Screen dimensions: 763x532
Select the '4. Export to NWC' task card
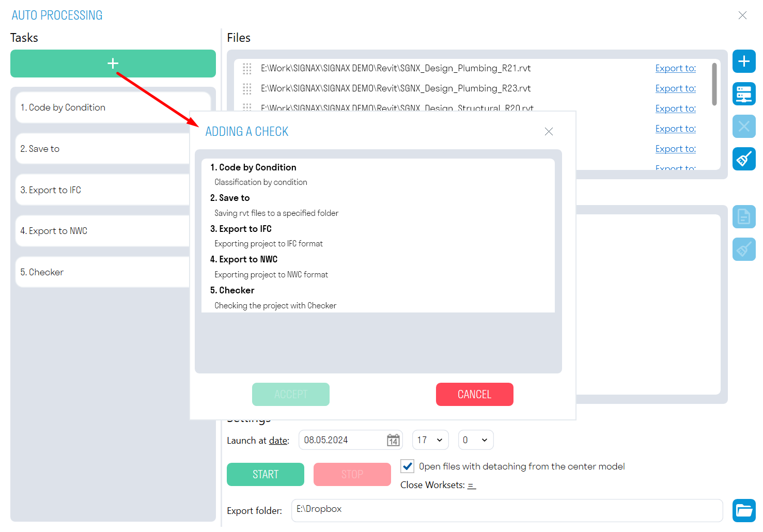[x=103, y=231]
